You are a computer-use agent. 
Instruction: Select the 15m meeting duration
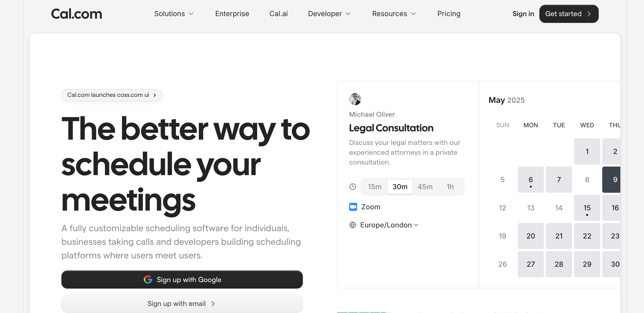click(x=374, y=187)
